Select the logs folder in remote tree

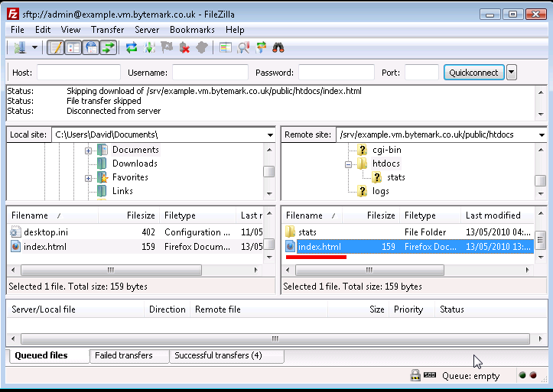pos(381,191)
